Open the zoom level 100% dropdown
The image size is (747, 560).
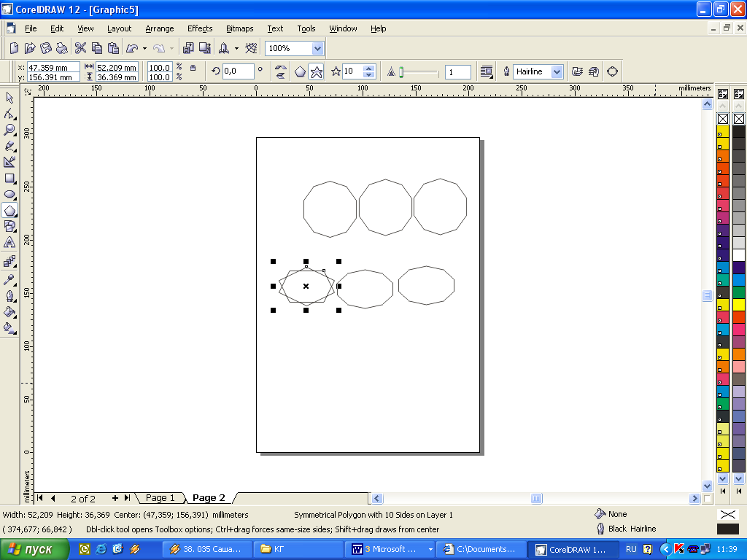coord(318,48)
